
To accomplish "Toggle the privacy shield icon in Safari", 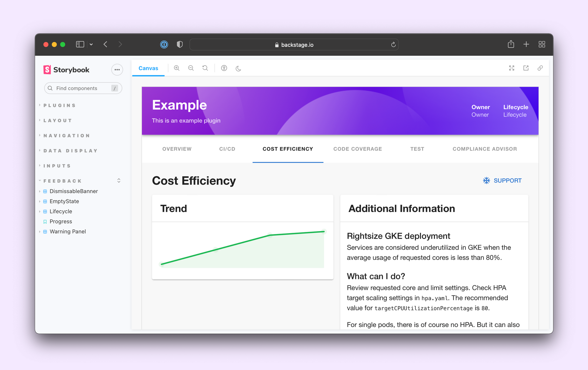I will pyautogui.click(x=180, y=44).
